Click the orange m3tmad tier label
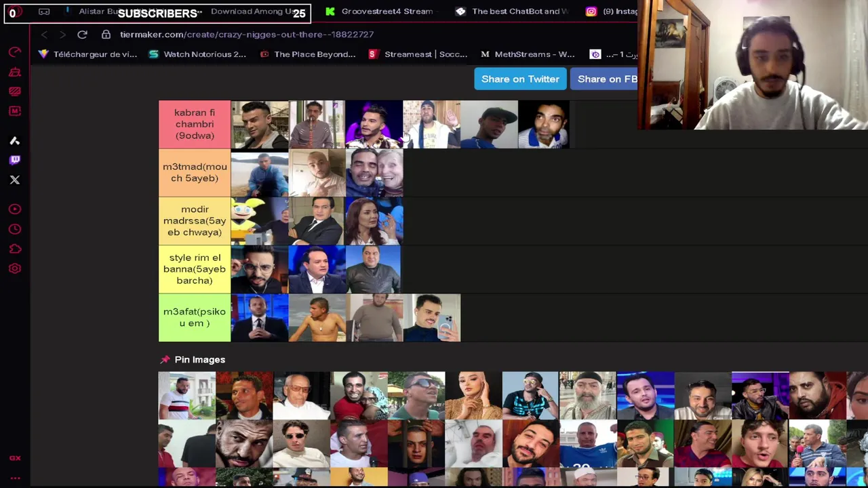The image size is (868, 488). tap(195, 172)
